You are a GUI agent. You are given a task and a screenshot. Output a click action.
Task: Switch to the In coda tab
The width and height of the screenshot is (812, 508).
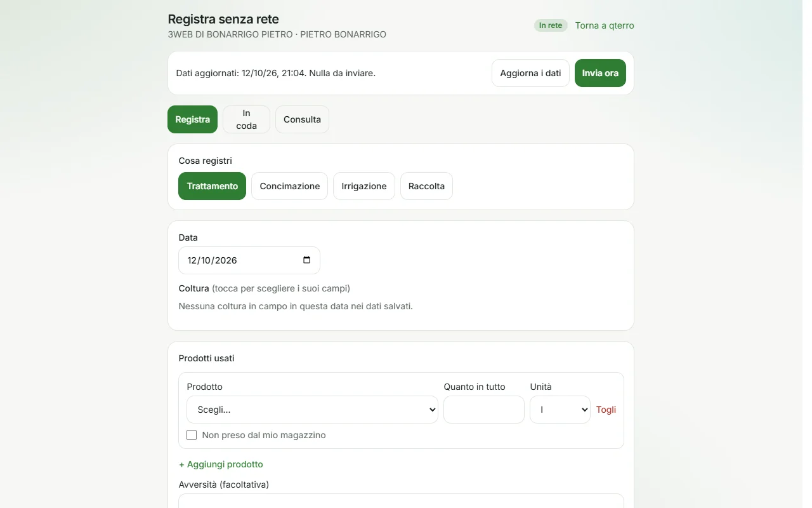[x=246, y=119]
